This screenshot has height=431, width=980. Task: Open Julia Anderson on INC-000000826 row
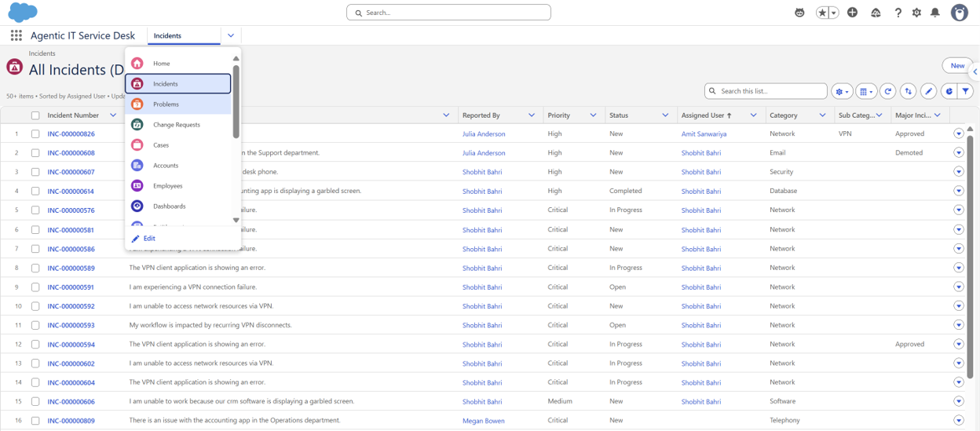[484, 134]
